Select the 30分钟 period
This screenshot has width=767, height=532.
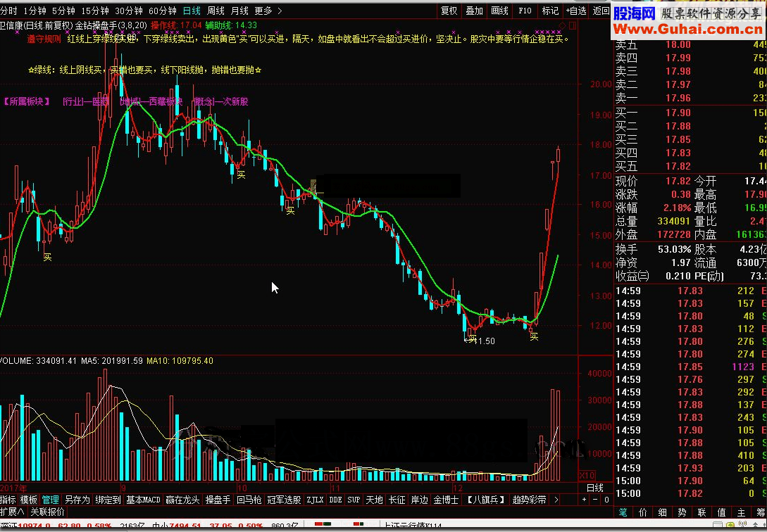129,11
